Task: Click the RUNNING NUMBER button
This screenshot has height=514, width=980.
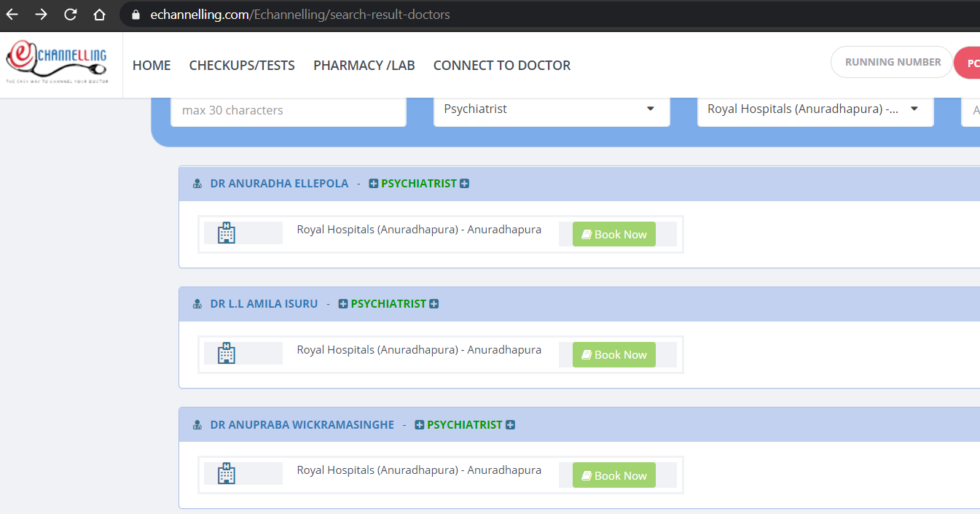Action: tap(893, 62)
